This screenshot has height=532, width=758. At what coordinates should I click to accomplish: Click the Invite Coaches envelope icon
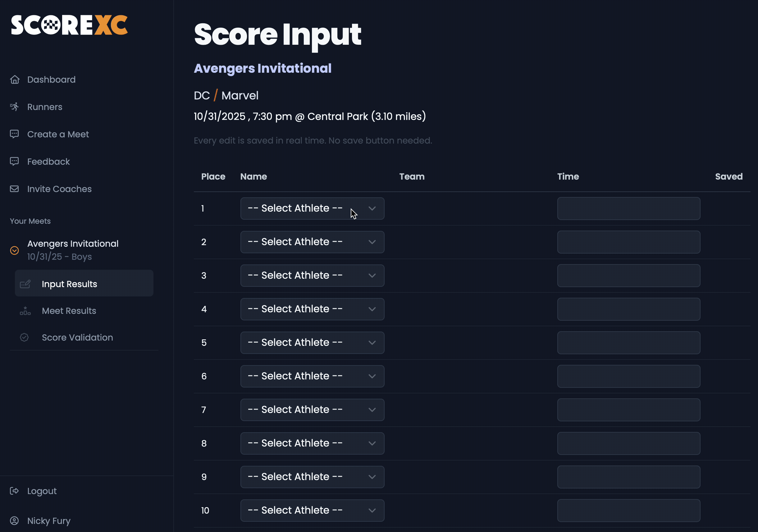15,189
